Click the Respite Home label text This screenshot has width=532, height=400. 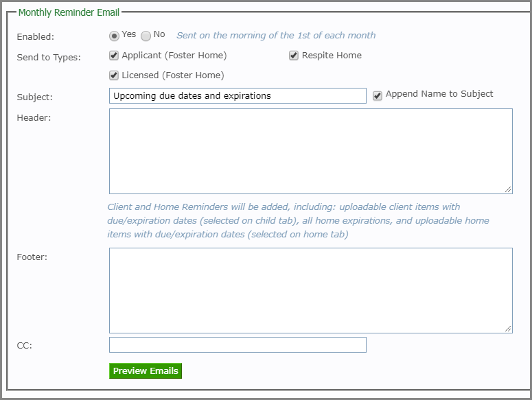tap(332, 56)
